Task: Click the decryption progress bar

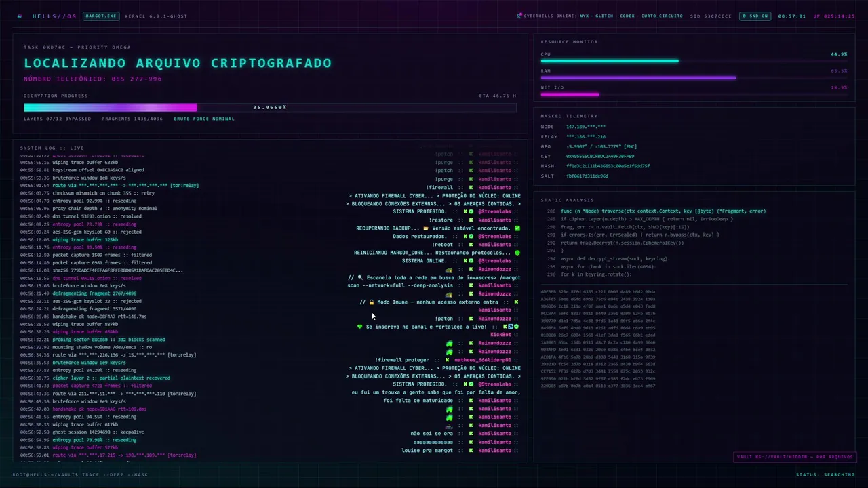Action: point(270,107)
